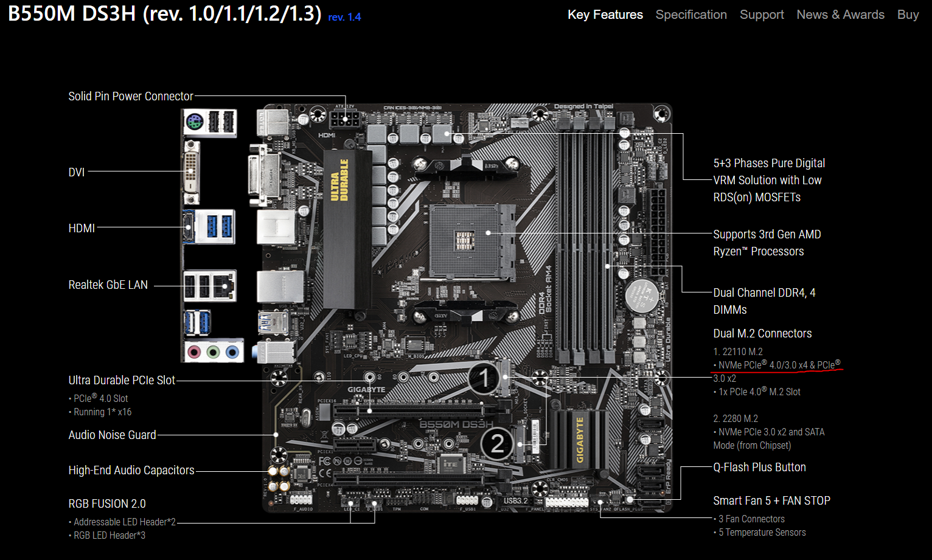Viewport: 932px width, 560px height.
Task: Click '1x PCIe 4.0 M.2 Slot' text
Action: tap(759, 392)
